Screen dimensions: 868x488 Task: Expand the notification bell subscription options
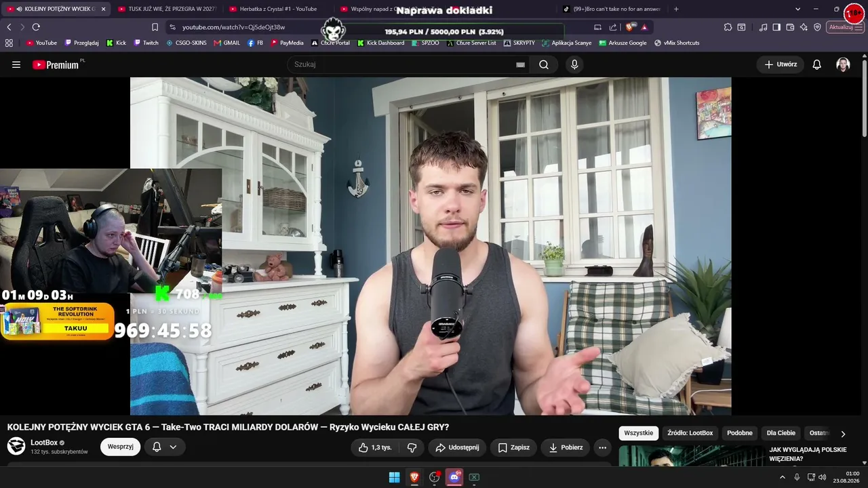pos(173,447)
